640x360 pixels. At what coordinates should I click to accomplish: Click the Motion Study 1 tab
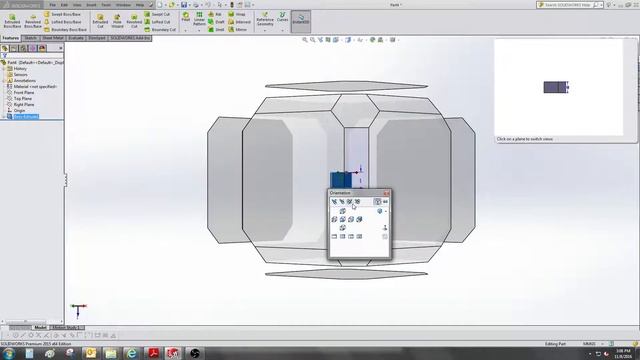click(x=67, y=327)
